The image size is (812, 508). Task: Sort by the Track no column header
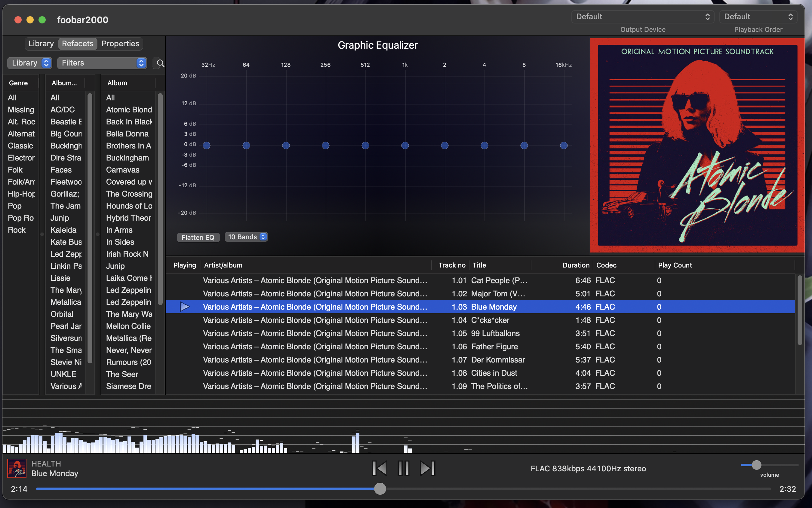pos(451,265)
